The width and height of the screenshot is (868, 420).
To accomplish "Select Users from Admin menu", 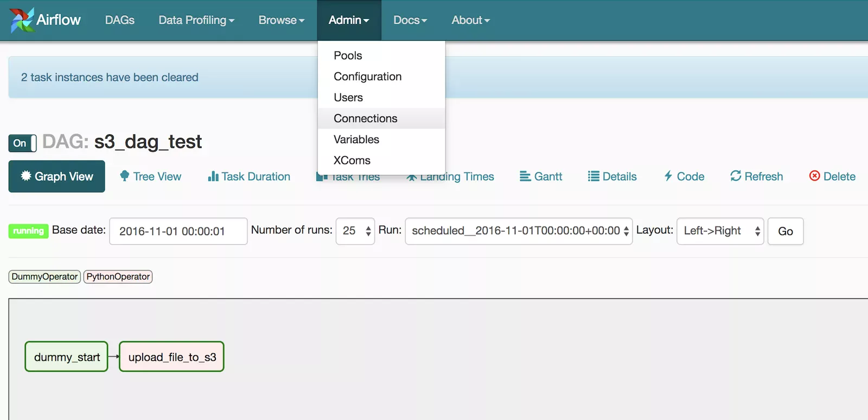I will pyautogui.click(x=381, y=98).
